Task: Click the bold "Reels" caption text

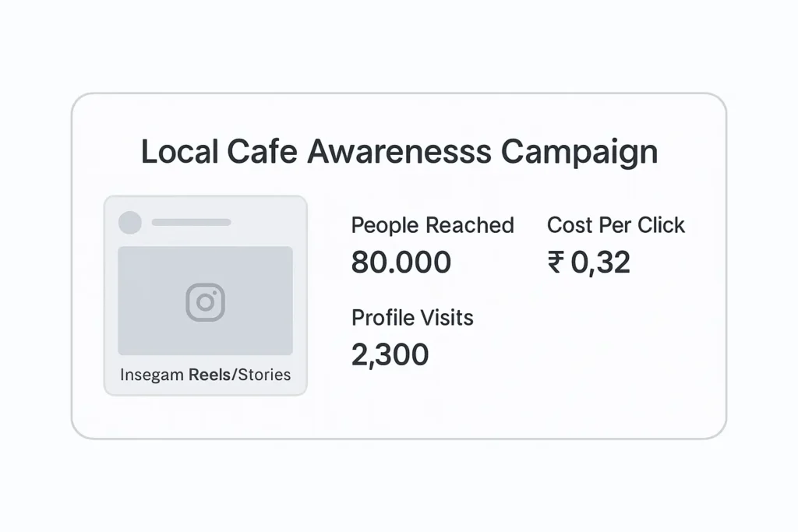Action: [210, 375]
